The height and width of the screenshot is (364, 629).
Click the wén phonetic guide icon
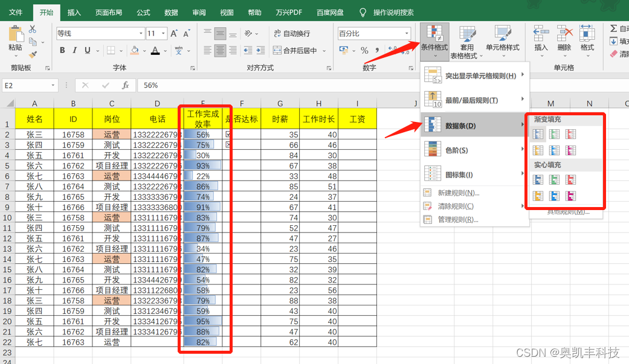point(179,51)
